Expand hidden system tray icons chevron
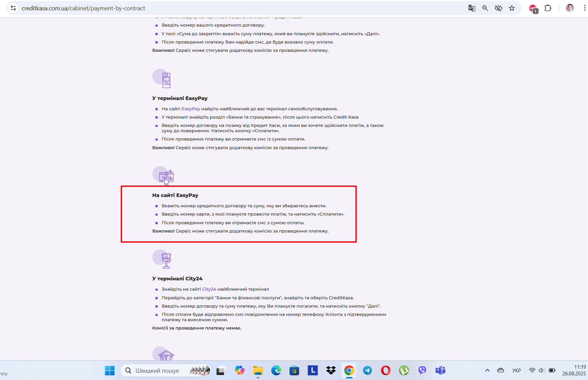Screen dimensions: 588x380 487,370
